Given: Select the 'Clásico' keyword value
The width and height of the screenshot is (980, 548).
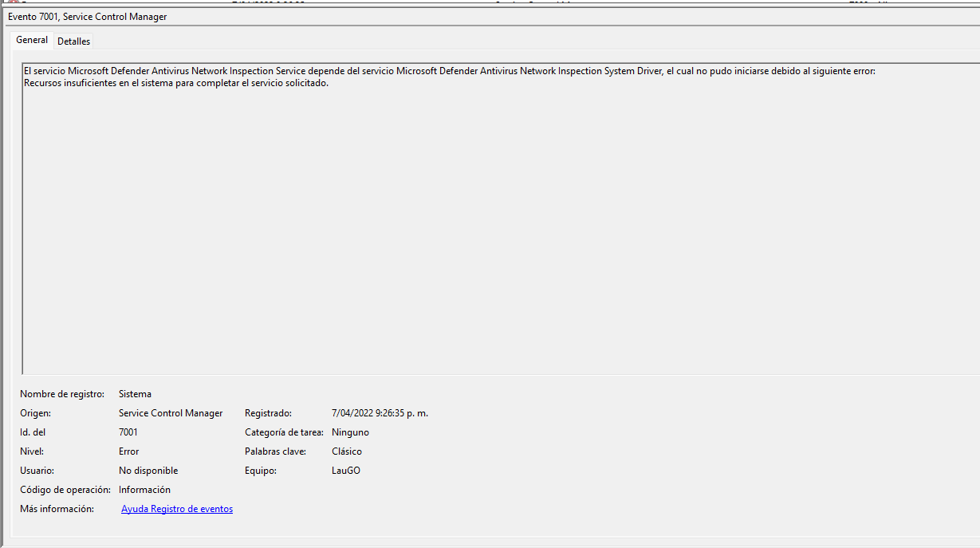Looking at the screenshot, I should point(347,451).
